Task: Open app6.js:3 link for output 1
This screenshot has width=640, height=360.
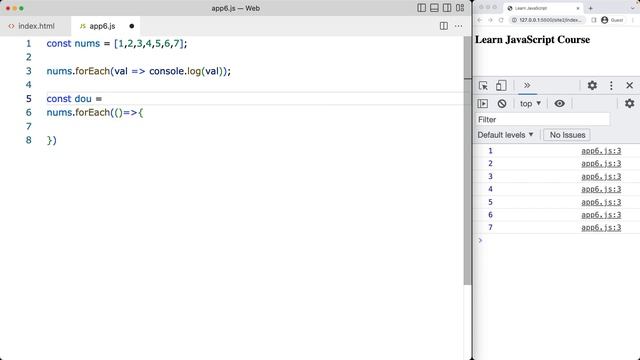Action: click(x=601, y=151)
